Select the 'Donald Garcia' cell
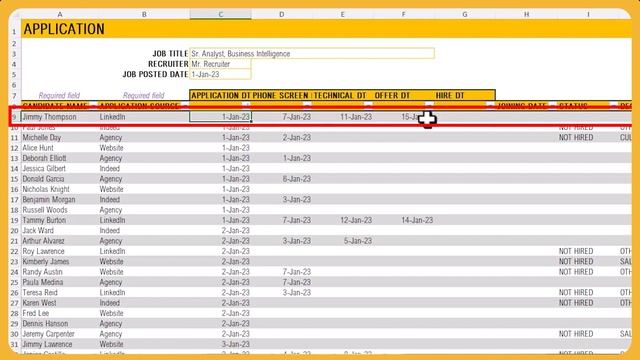 pos(60,179)
